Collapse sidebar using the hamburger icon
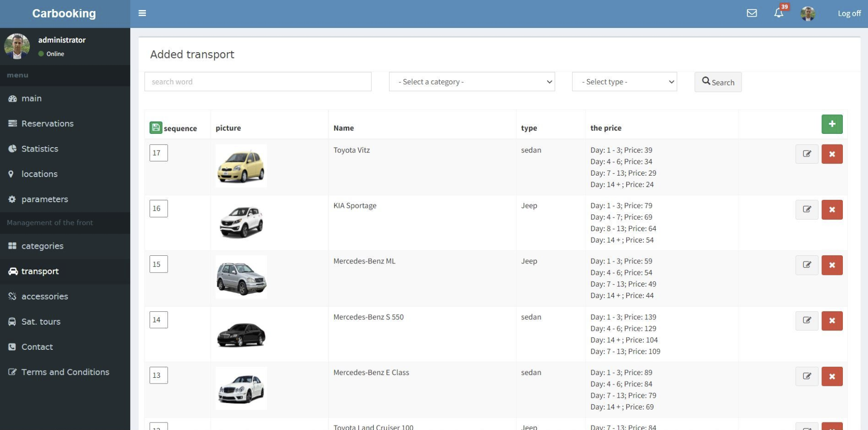 142,13
